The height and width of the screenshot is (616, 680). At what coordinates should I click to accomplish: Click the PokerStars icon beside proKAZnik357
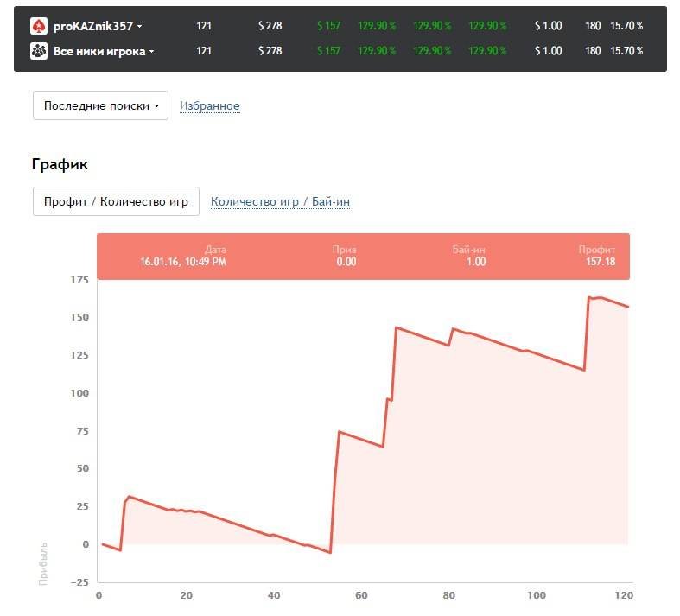[x=39, y=26]
